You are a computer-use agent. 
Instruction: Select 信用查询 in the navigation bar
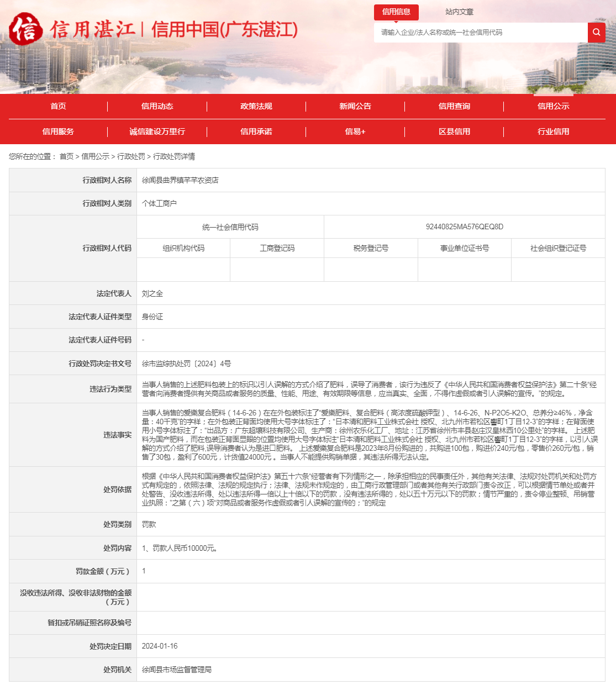(x=454, y=106)
